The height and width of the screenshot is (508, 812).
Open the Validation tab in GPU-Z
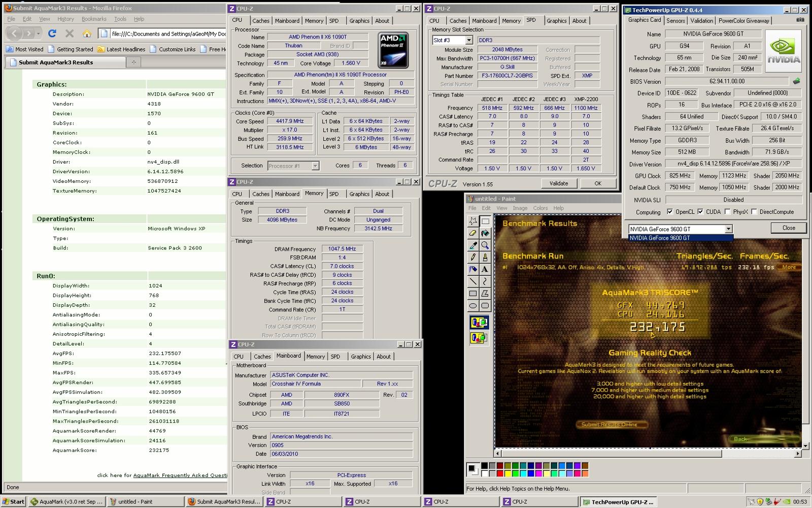[702, 21]
